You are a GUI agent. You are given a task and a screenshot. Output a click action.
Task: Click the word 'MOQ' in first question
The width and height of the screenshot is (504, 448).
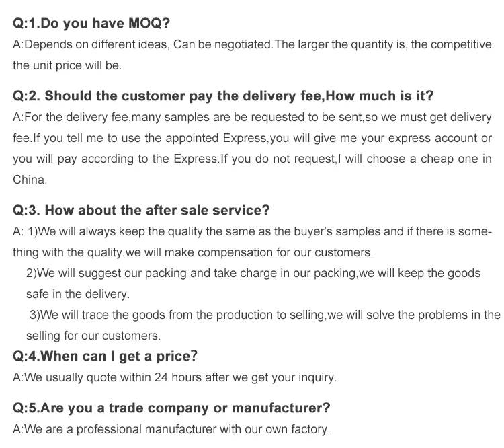[144, 23]
